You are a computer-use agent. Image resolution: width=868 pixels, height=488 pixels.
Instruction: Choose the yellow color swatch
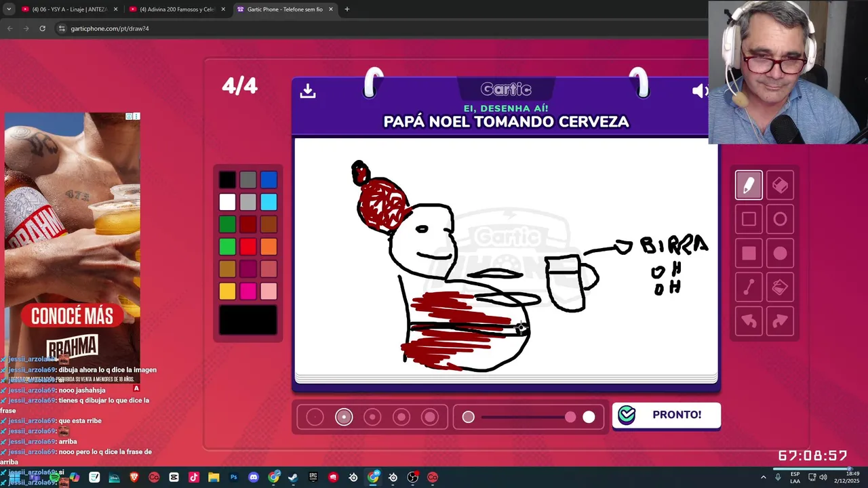[x=227, y=291]
